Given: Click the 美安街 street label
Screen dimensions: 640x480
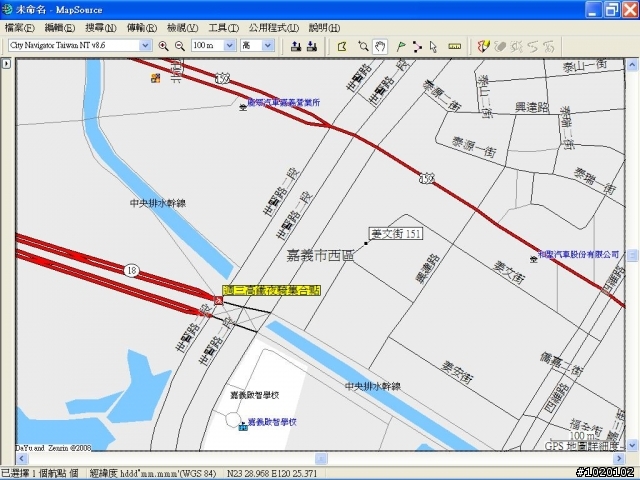Looking at the screenshot, I should click(x=458, y=372).
